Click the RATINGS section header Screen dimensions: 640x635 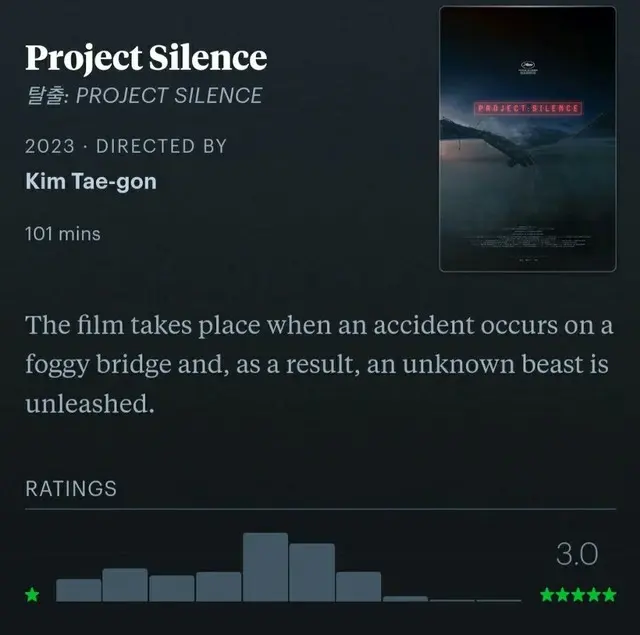[x=71, y=488]
